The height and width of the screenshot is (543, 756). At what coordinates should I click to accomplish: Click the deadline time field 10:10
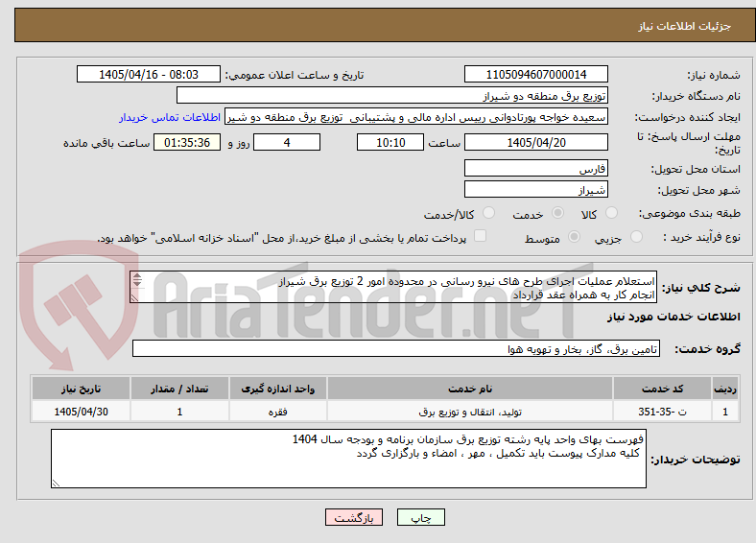pos(390,142)
